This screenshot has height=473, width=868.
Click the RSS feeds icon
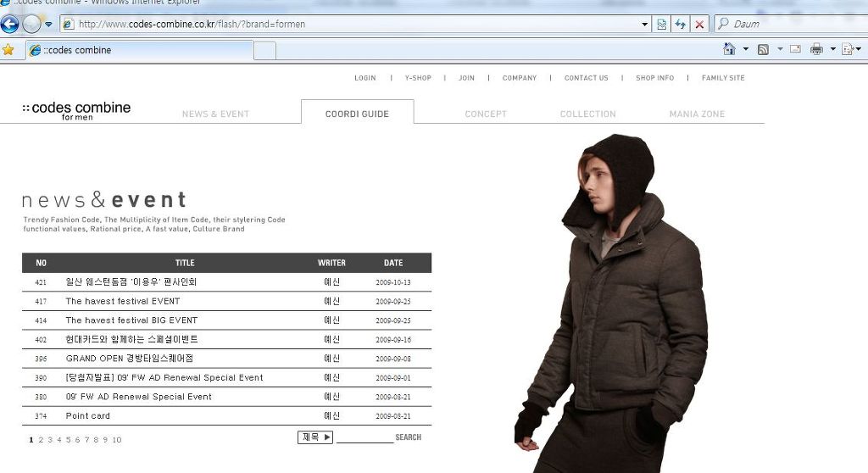click(x=763, y=49)
